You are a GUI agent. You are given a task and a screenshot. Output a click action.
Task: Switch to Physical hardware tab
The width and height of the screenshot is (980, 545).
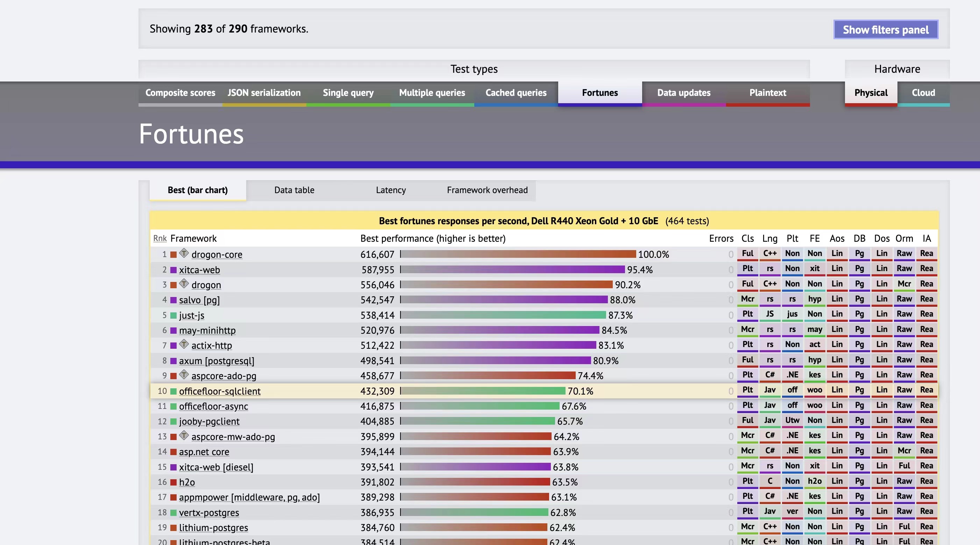pyautogui.click(x=871, y=93)
